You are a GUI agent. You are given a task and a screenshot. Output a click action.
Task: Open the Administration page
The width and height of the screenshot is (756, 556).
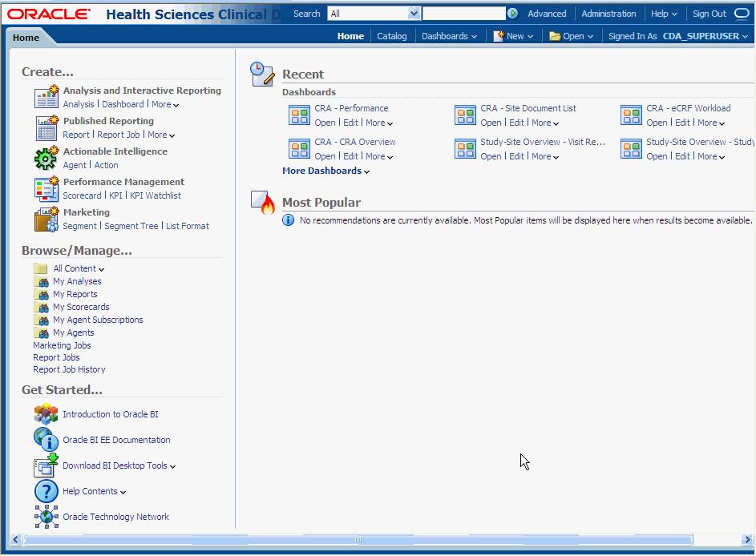(608, 14)
